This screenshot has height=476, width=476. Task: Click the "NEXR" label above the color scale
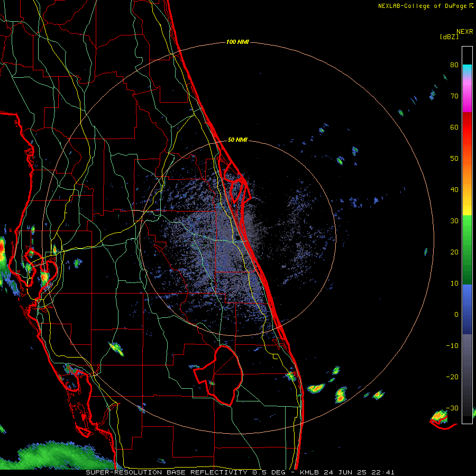(x=465, y=32)
